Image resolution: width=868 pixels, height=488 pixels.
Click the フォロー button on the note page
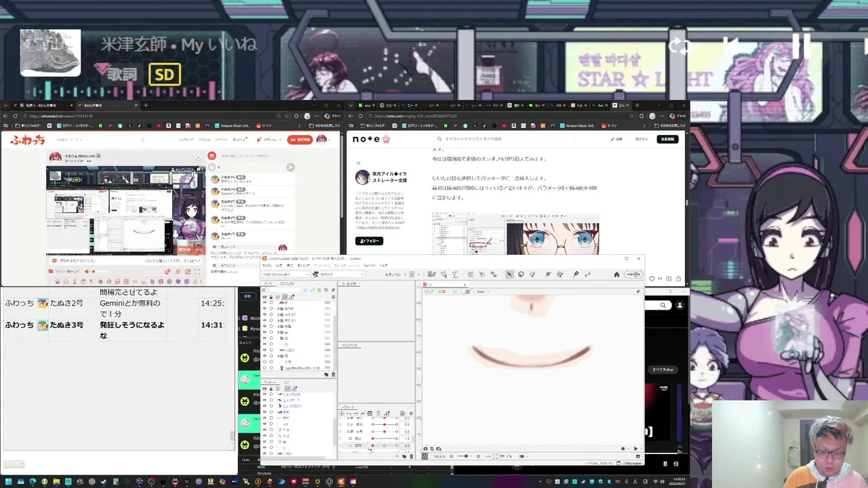(x=369, y=241)
